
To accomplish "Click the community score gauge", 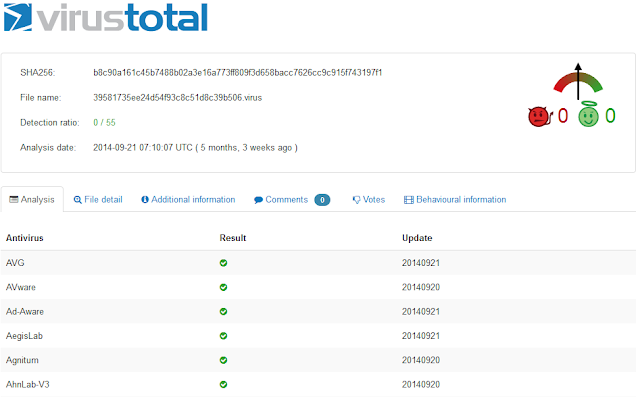I will click(578, 82).
